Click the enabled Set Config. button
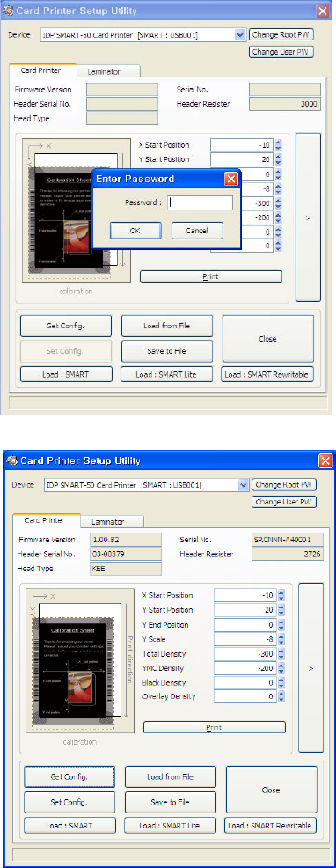 click(69, 802)
